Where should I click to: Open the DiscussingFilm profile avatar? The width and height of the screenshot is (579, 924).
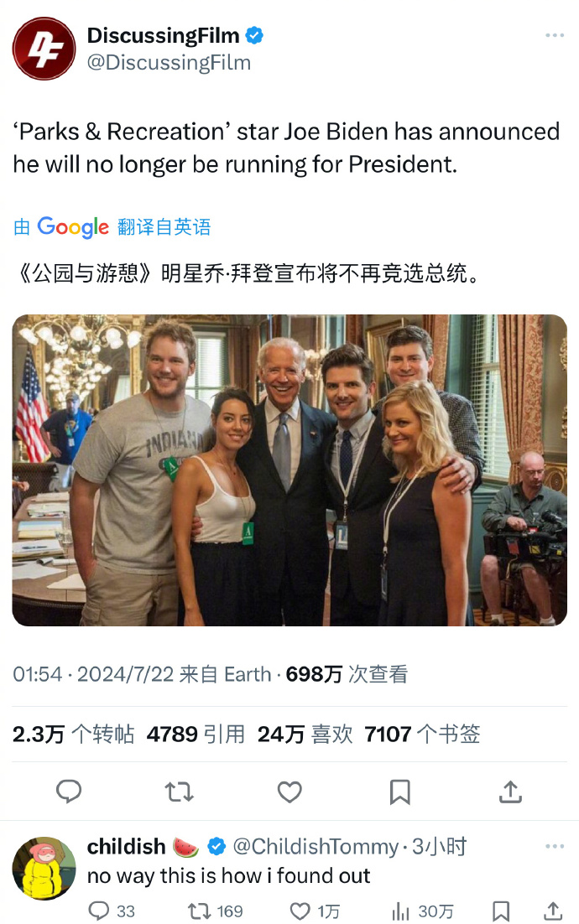point(44,49)
